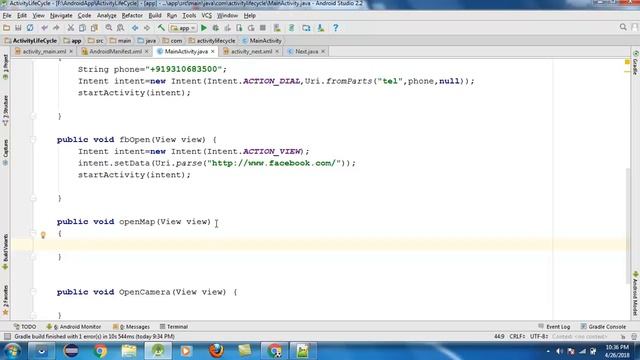Image resolution: width=640 pixels, height=360 pixels.
Task: Toggle the Structure side panel
Action: 5,110
